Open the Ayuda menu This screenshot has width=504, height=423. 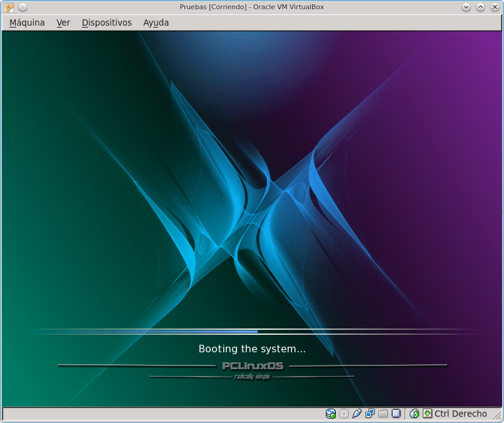(156, 23)
